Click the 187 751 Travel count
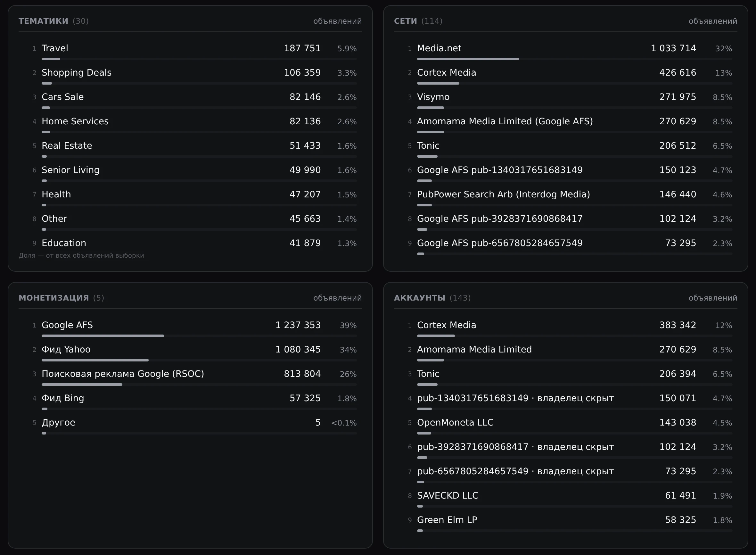The width and height of the screenshot is (756, 555). pyautogui.click(x=302, y=48)
